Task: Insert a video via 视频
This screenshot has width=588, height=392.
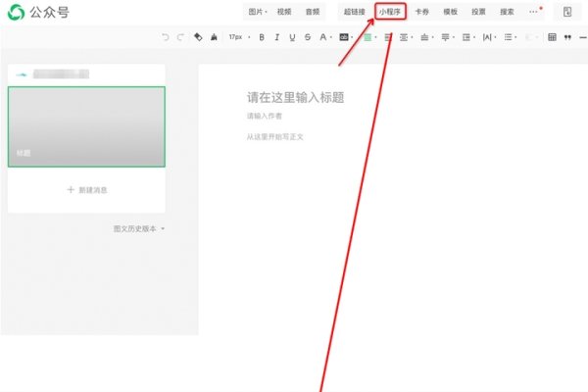Action: point(284,12)
